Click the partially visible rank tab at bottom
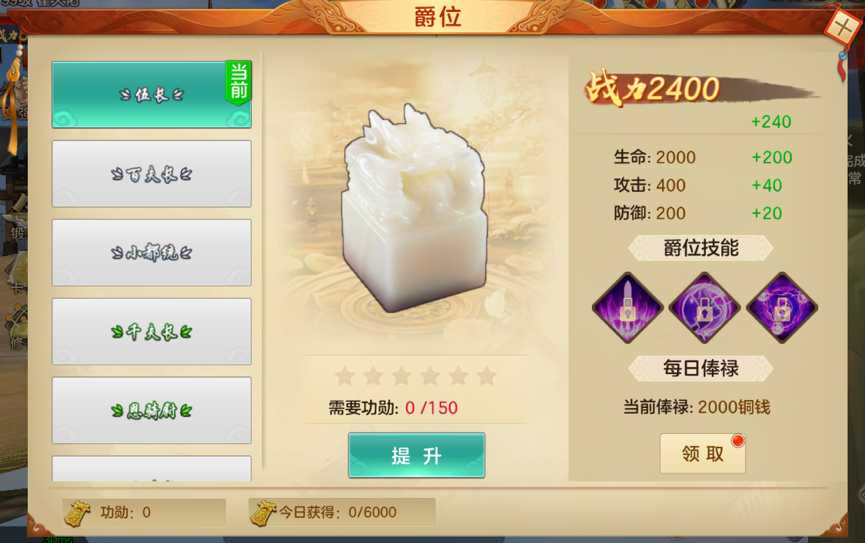The height and width of the screenshot is (543, 865). click(x=152, y=469)
